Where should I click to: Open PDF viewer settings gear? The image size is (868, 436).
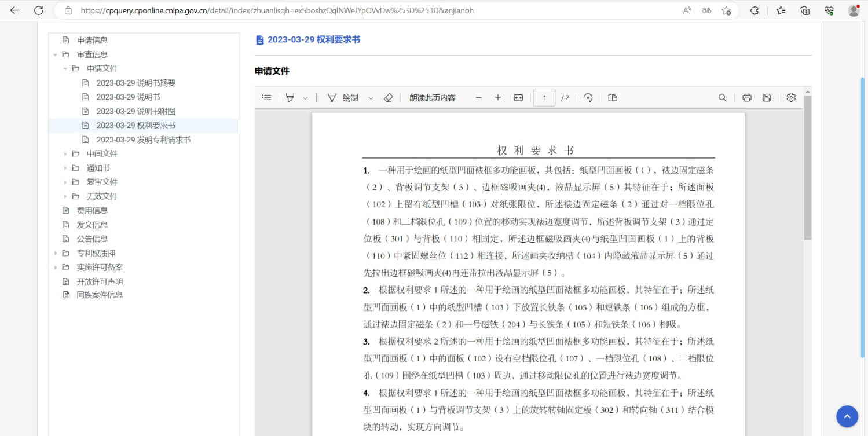(791, 98)
